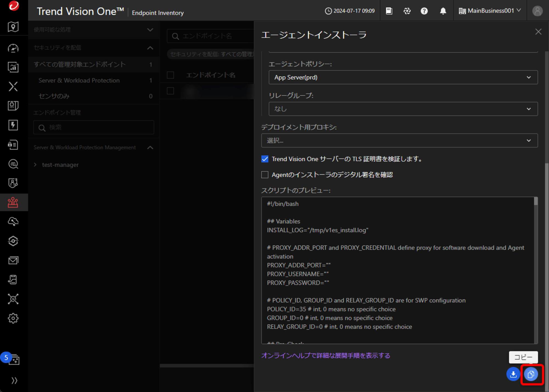Open the user shield sidebar icon
This screenshot has height=392, width=549.
click(x=13, y=183)
